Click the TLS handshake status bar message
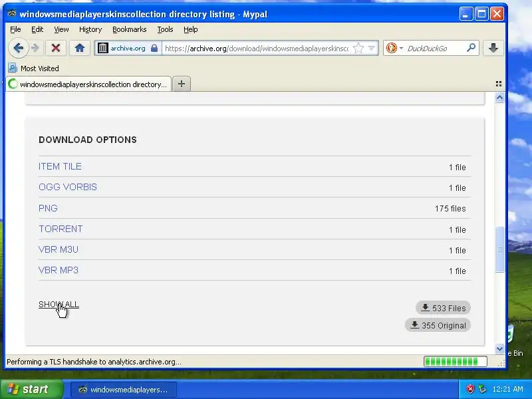The image size is (532, 399). (94, 362)
